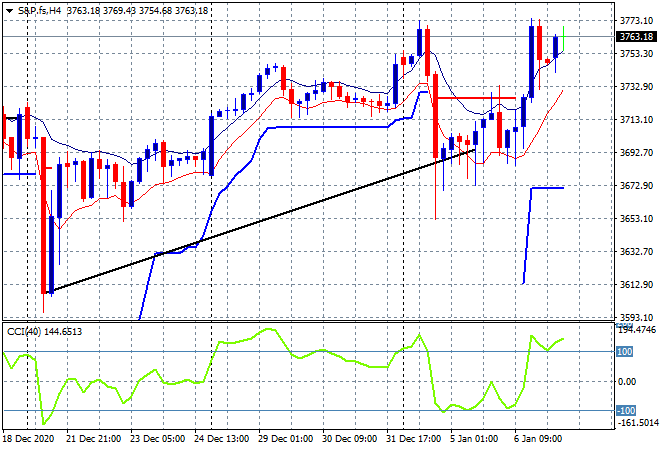Select the 23 Dec 05:00 time label
Screen dimensions: 660x450
pos(157,439)
